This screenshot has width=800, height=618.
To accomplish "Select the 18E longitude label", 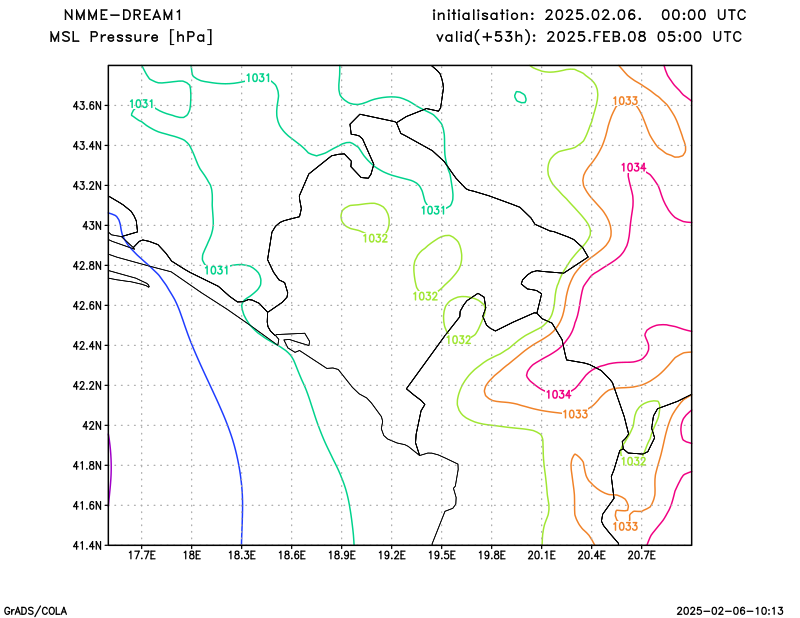I will pos(191,555).
